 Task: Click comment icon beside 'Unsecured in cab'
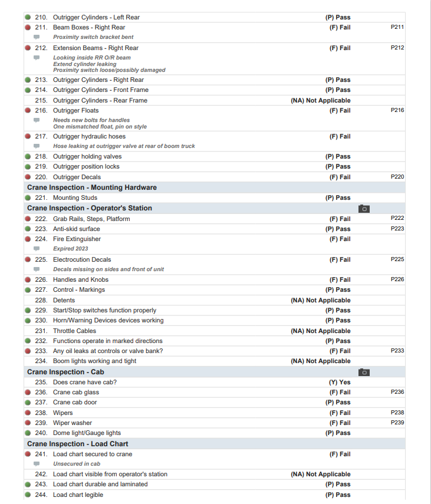(x=37, y=464)
